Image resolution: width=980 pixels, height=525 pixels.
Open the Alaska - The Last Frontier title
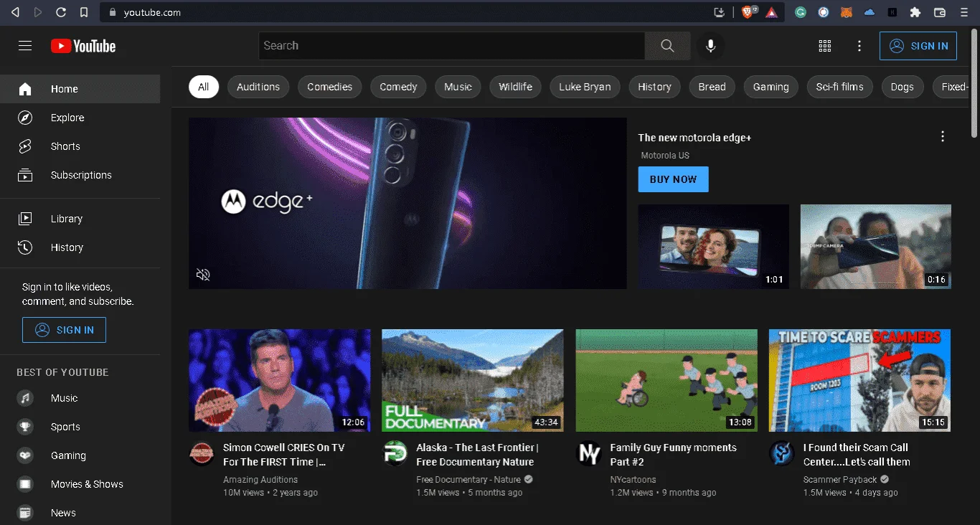(x=477, y=455)
